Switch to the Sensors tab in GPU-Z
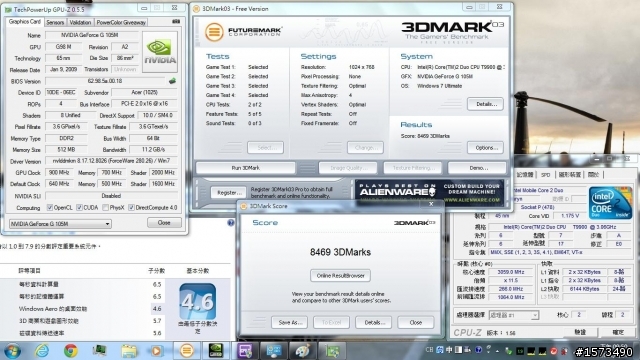This screenshot has height=360, width=640. pyautogui.click(x=55, y=22)
